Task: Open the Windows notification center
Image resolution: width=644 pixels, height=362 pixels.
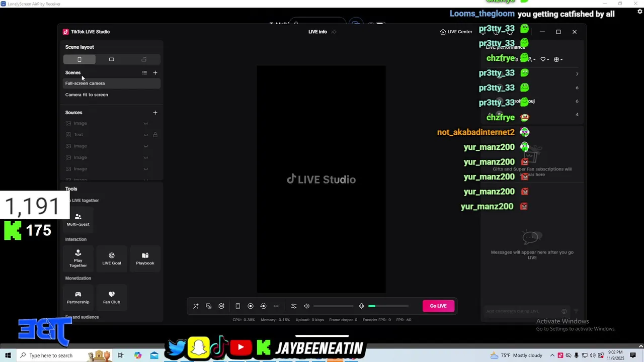Action: click(x=633, y=355)
